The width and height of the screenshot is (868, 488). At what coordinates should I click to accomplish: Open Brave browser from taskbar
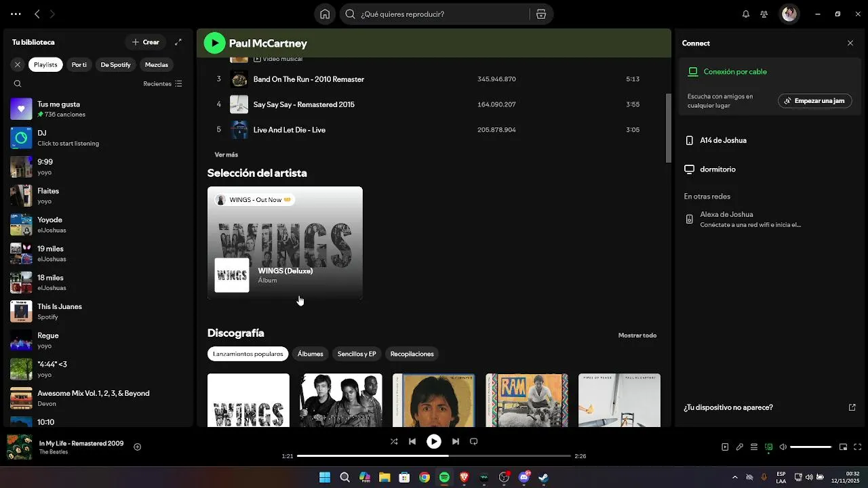(x=465, y=477)
